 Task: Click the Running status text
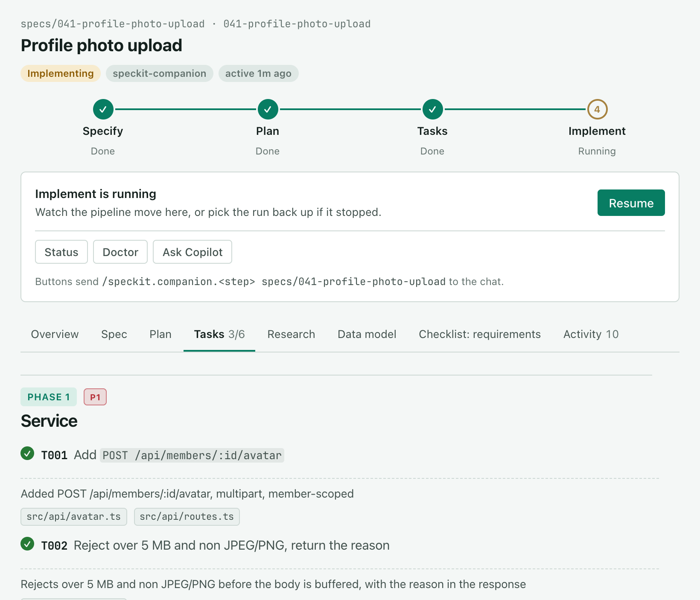(x=597, y=151)
